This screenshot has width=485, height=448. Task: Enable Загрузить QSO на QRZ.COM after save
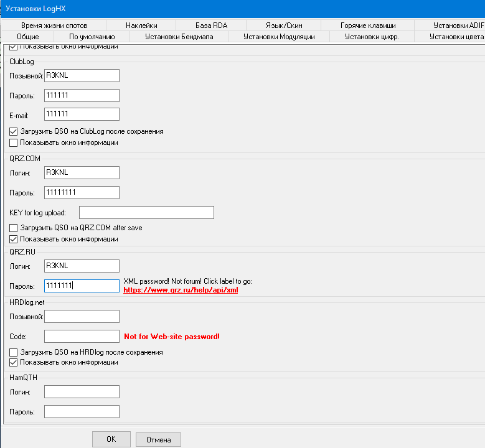point(13,228)
